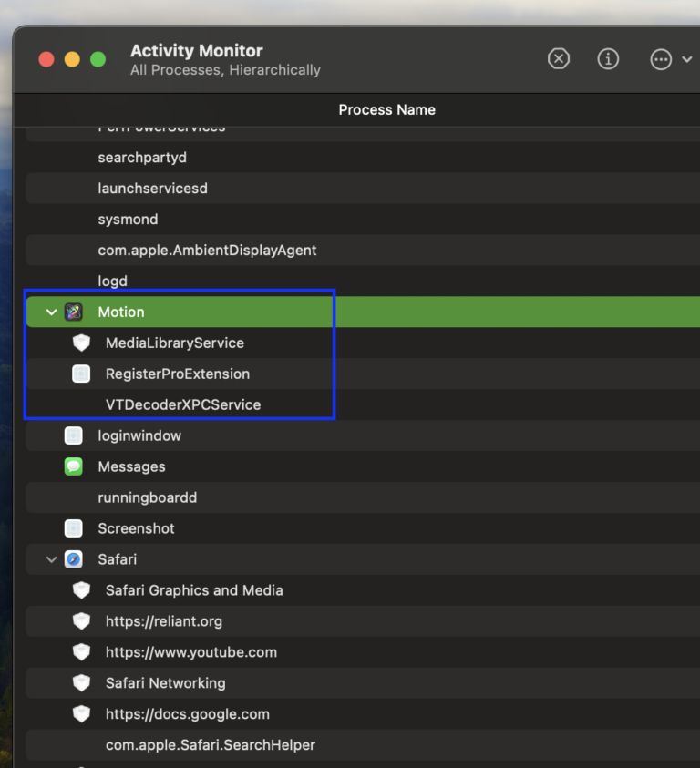This screenshot has width=700, height=768.
Task: Click the Motion app icon
Action: click(x=74, y=312)
